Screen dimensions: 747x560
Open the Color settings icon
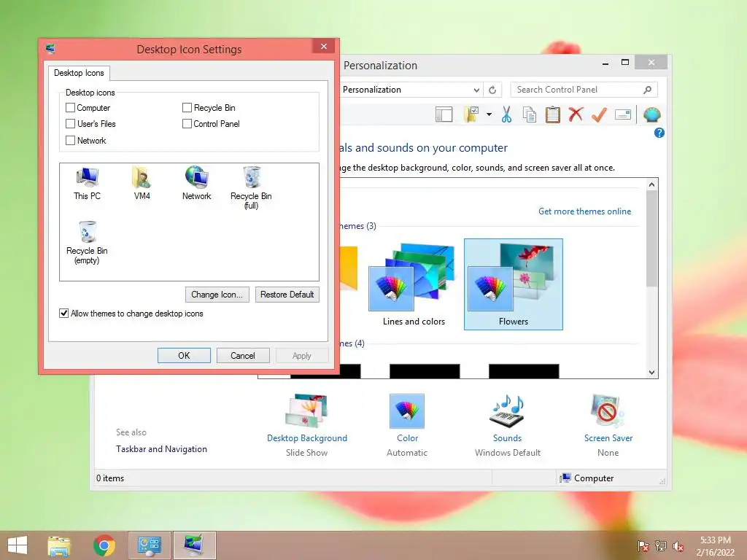pos(407,411)
